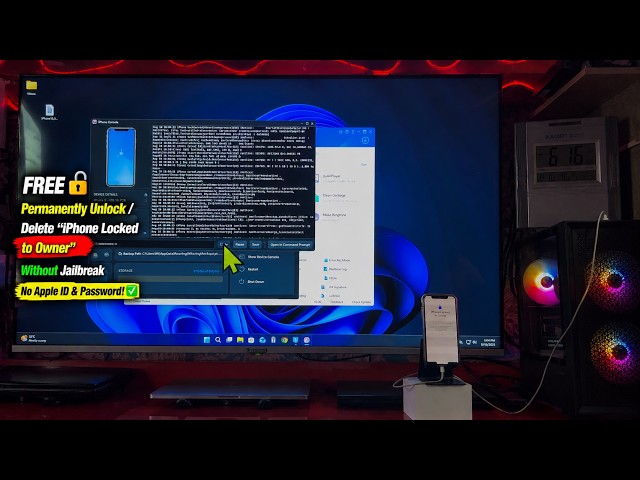640x480 pixels.
Task: Launch Google Chrome from the taskbar
Action: pyautogui.click(x=284, y=340)
